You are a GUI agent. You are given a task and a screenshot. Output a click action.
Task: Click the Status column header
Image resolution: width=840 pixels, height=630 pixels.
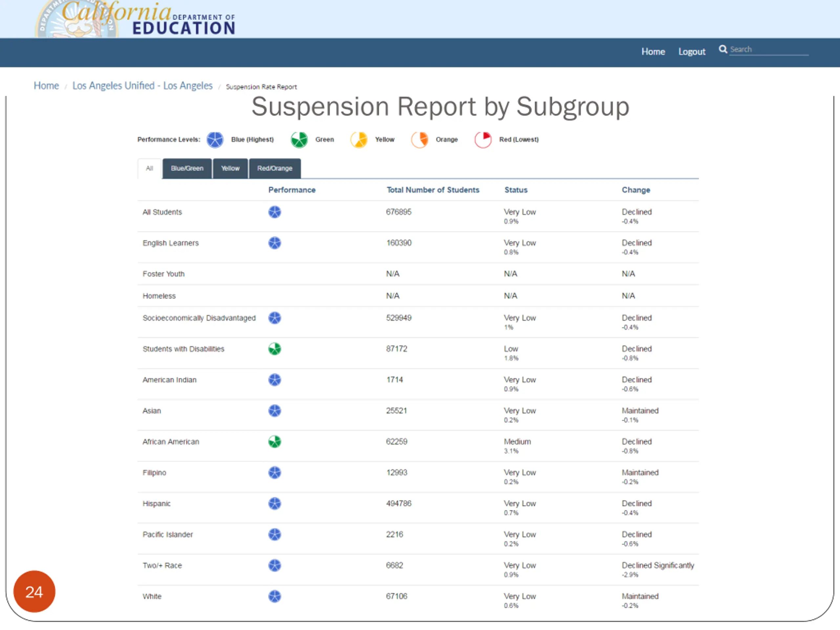tap(516, 190)
